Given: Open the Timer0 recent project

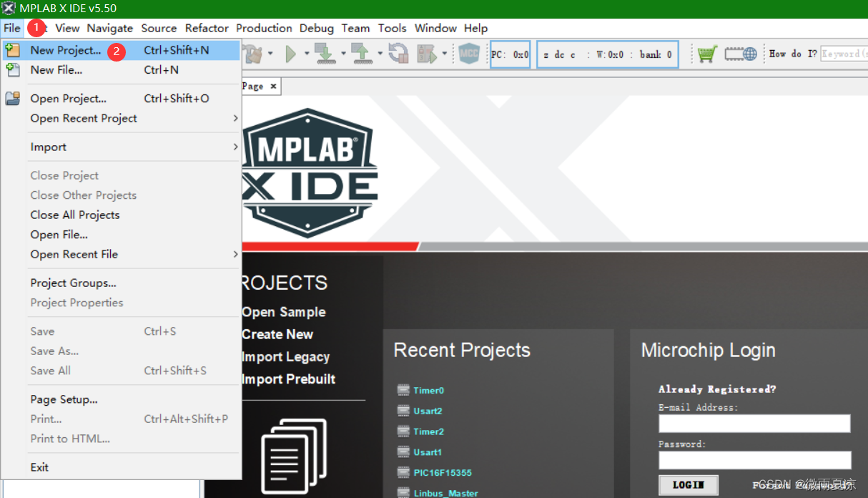Looking at the screenshot, I should [428, 391].
